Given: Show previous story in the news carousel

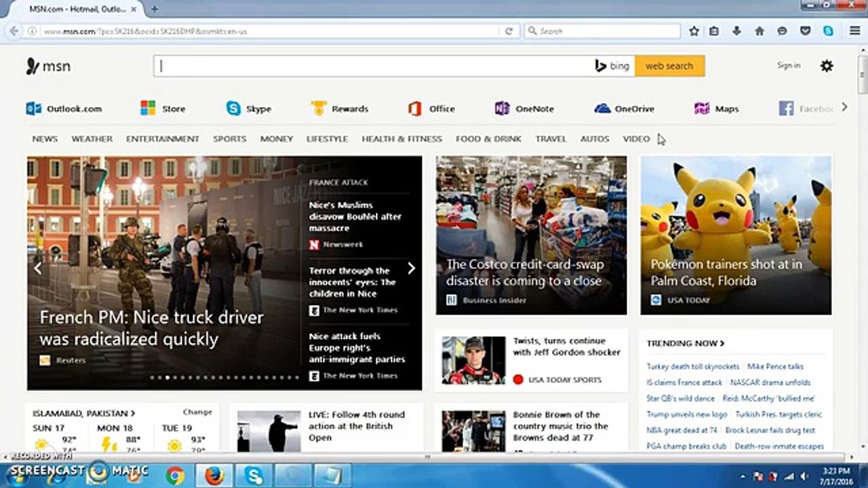Looking at the screenshot, I should click(38, 268).
